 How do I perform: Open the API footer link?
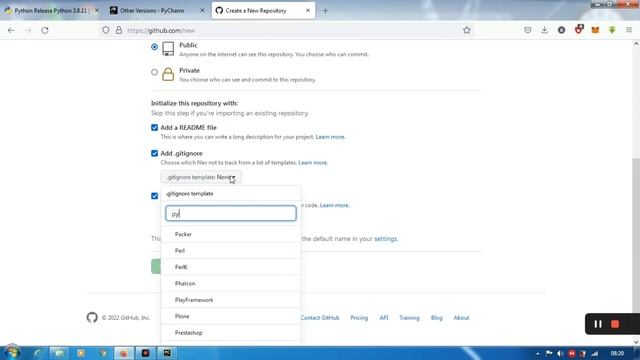(384, 318)
